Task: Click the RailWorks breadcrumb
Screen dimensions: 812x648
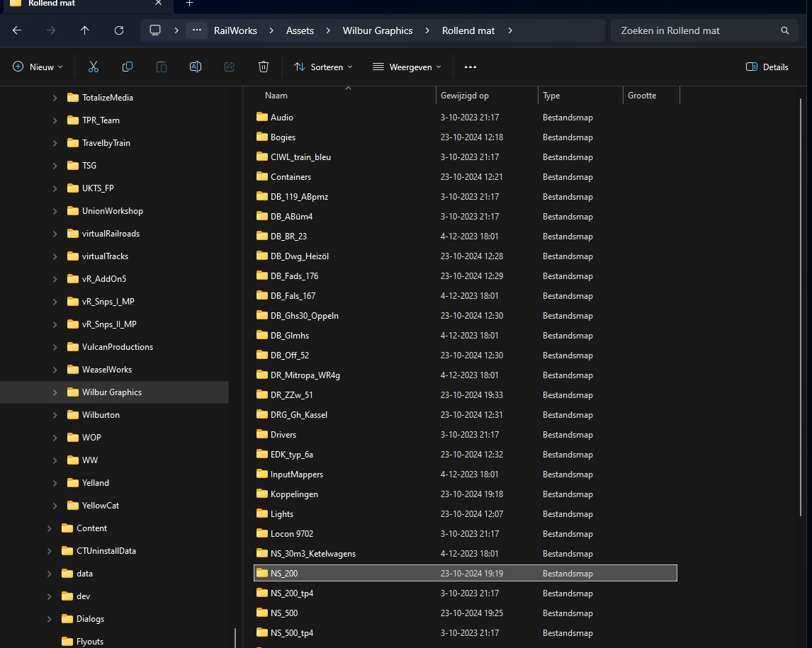Action: coord(236,30)
